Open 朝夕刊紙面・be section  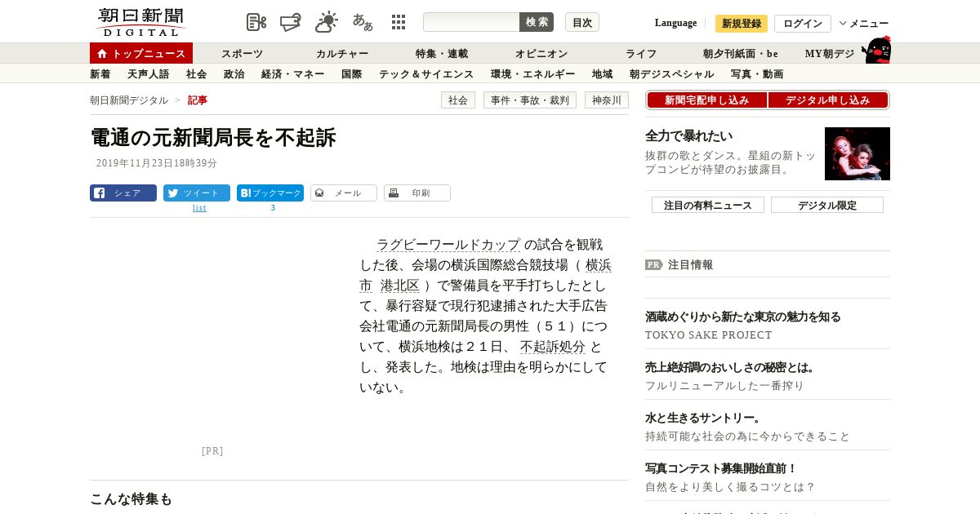(741, 54)
